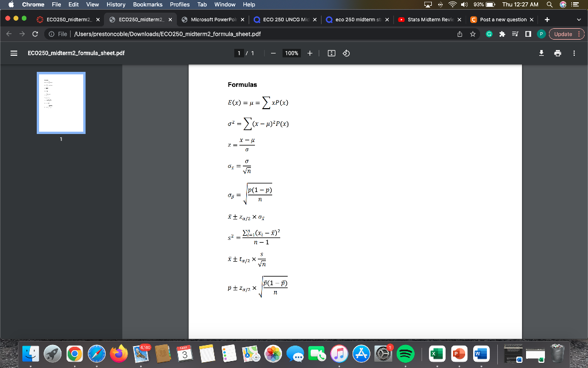Image resolution: width=588 pixels, height=368 pixels.
Task: Rotate the PDF counterclockwise
Action: (x=346, y=53)
